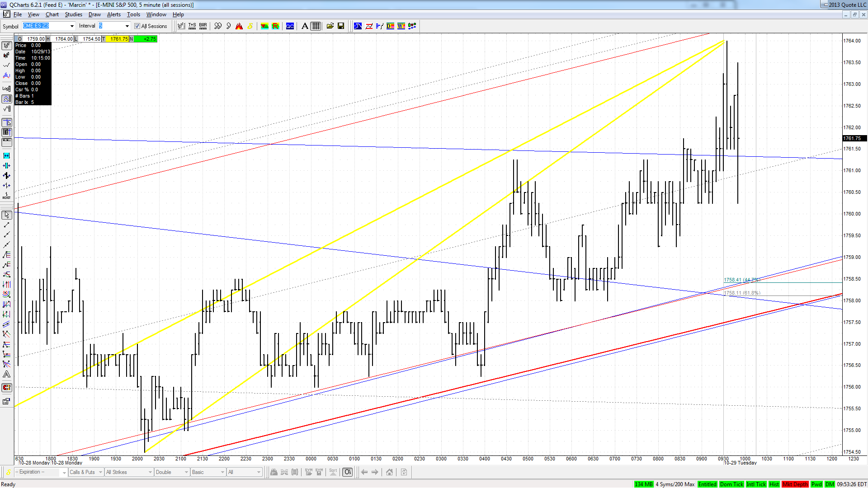This screenshot has height=488, width=868.
Task: Open the All Strikes dropdown
Action: [129, 472]
